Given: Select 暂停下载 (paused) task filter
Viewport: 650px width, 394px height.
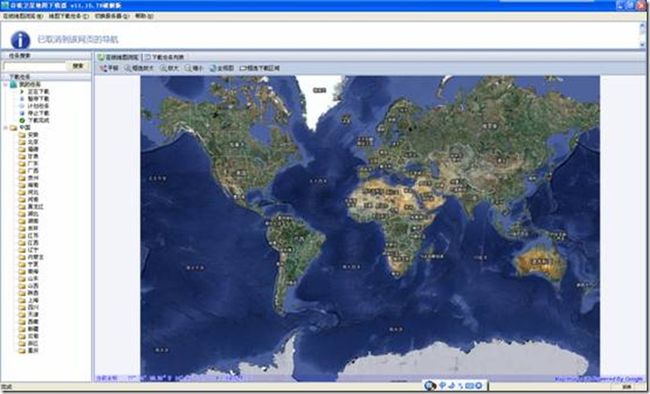Looking at the screenshot, I should [x=38, y=99].
